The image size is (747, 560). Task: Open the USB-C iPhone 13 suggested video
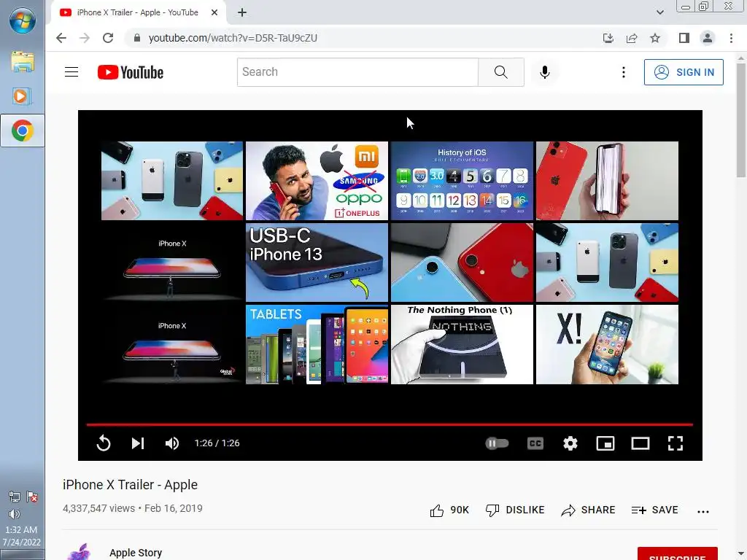(x=317, y=262)
